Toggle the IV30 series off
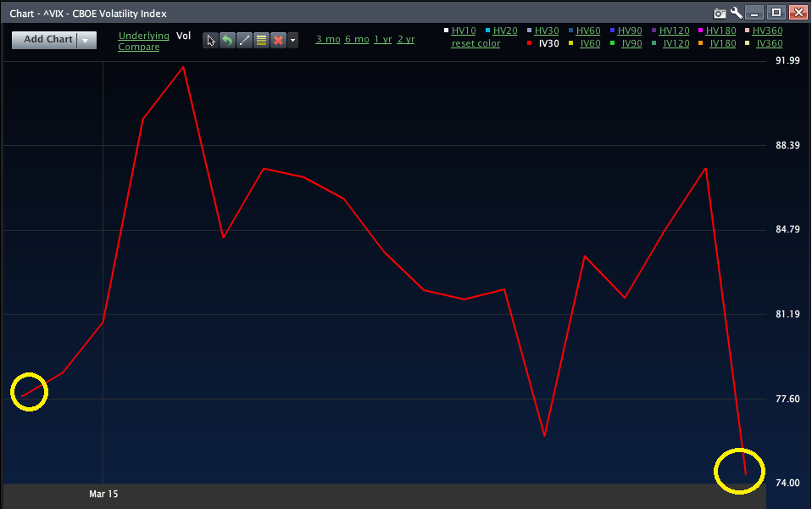The image size is (812, 509). click(x=549, y=43)
